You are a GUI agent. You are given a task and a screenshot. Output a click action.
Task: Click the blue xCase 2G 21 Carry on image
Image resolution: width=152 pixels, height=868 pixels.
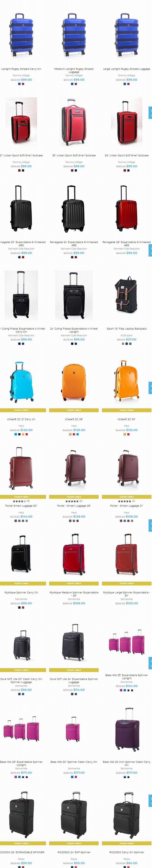coord(21,382)
